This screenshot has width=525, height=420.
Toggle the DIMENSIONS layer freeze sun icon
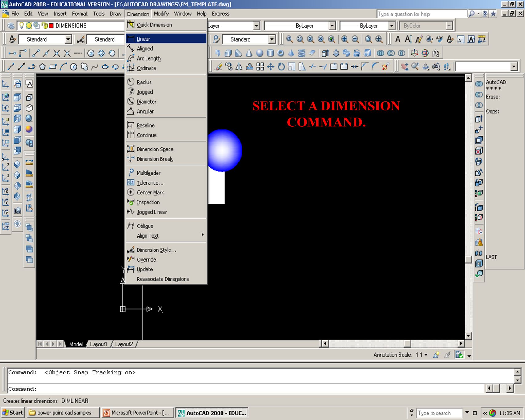[29, 26]
